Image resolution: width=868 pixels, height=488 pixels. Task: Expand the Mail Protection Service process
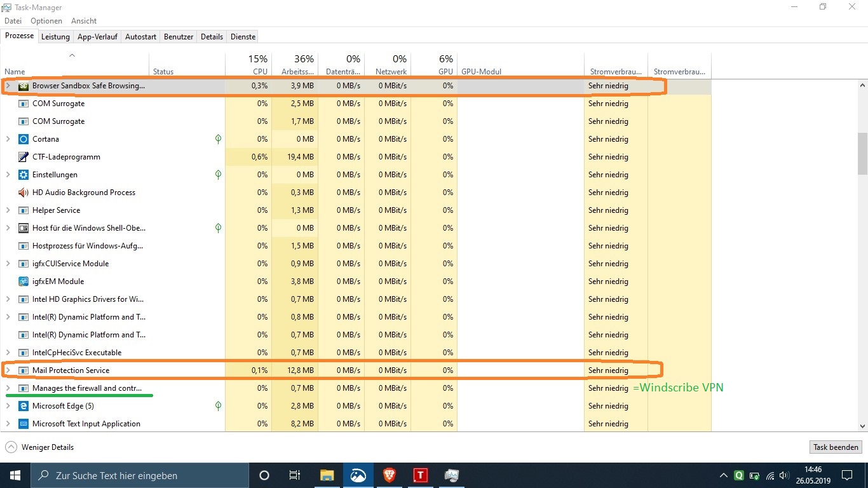[8, 370]
